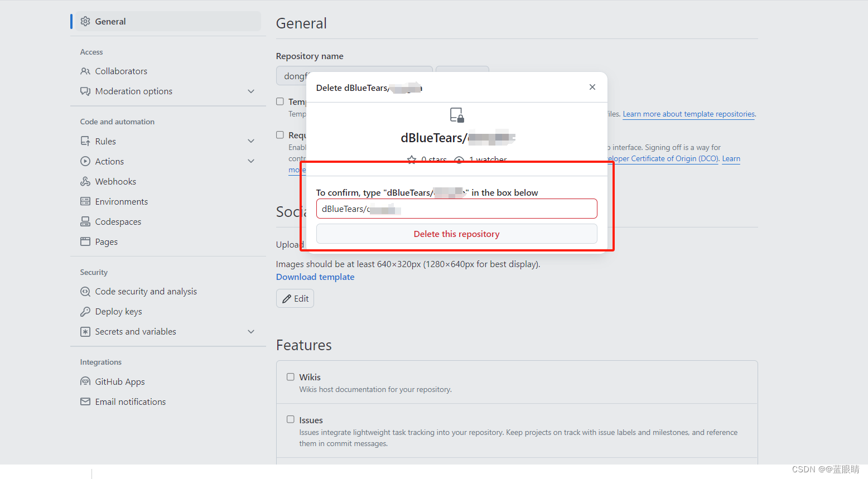
Task: Click the Actions play icon
Action: pos(85,161)
